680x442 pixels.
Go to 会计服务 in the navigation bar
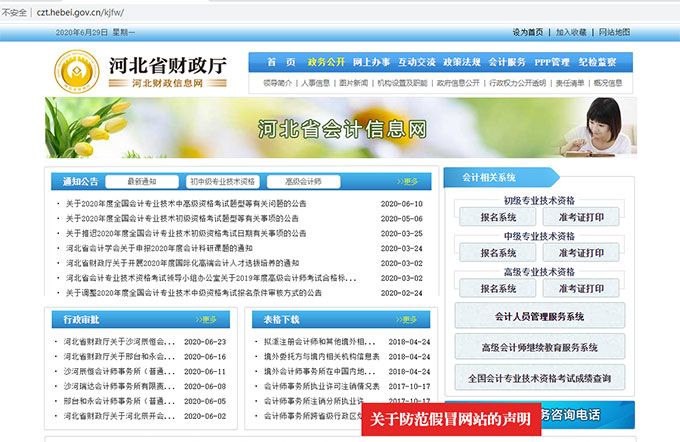pos(508,62)
